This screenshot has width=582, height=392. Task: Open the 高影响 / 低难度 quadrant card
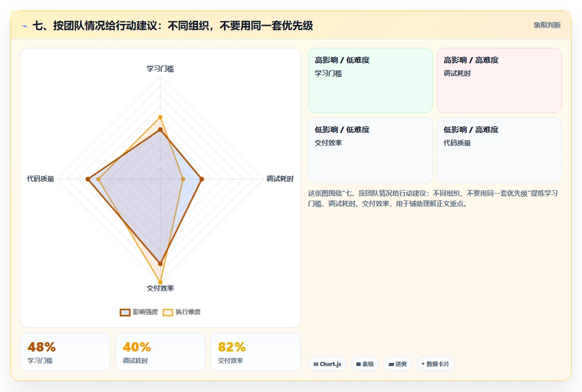click(x=371, y=80)
